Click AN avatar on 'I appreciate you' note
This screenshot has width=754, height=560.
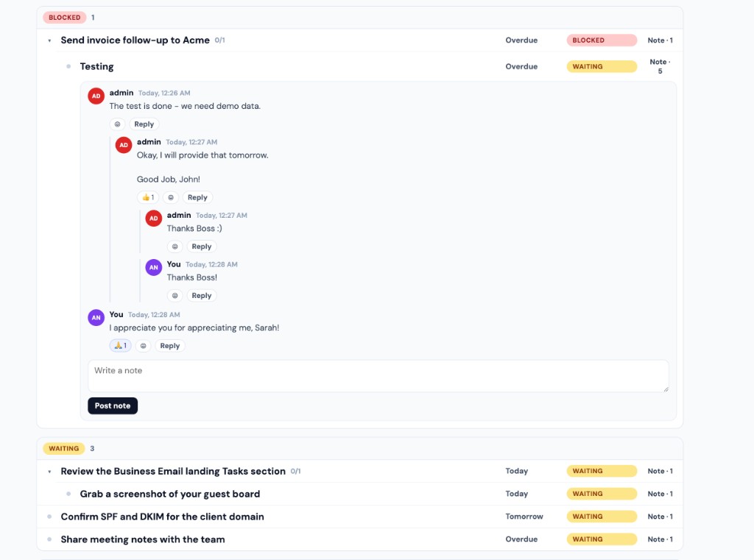tap(96, 317)
